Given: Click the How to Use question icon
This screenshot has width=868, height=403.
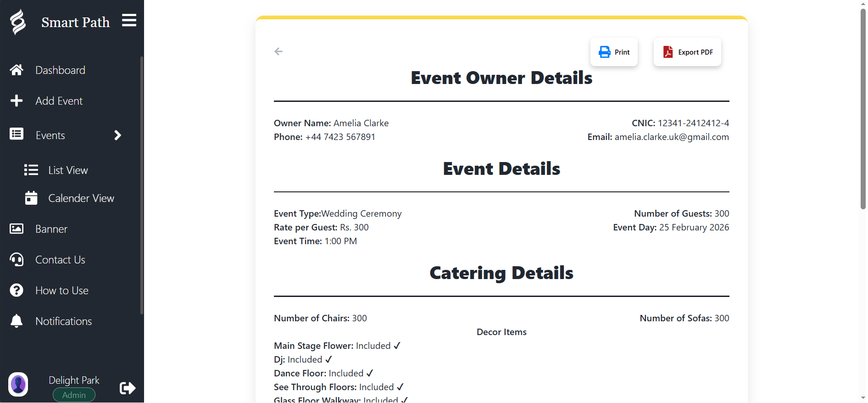Looking at the screenshot, I should [x=17, y=290].
